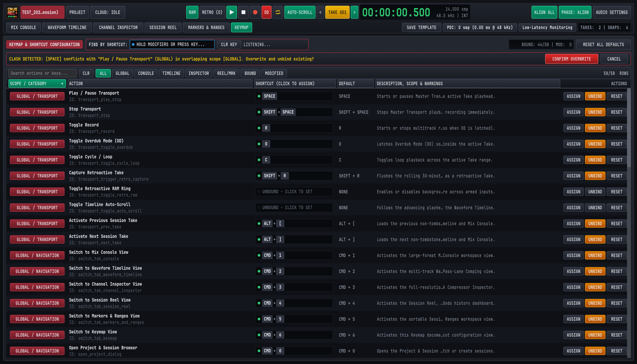
Task: Switch to the WAVEFORM TIMELINE tab
Action: [x=67, y=27]
